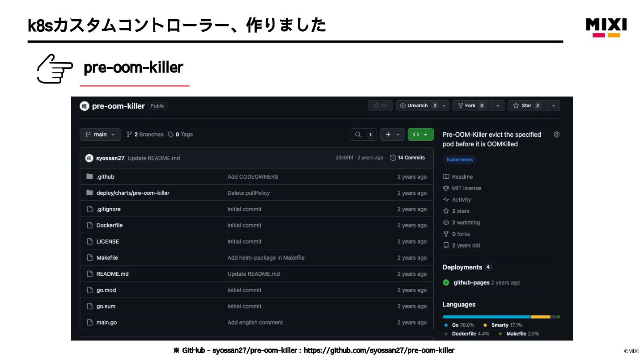Select the Makefile 2.5% language entry
Image resolution: width=644 pixels, height=362 pixels.
[x=519, y=334]
